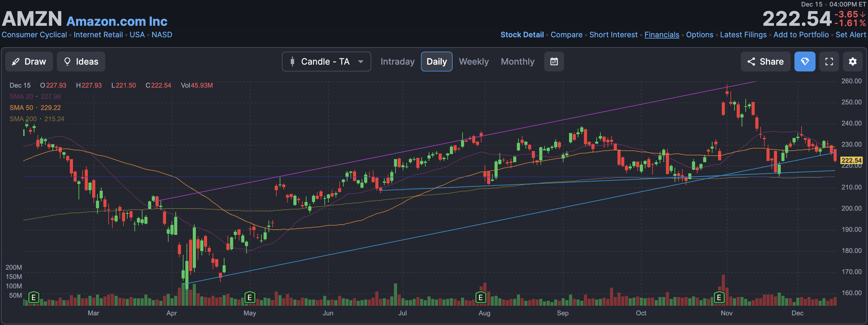Open the Latest Filings link
868x325 pixels.
click(743, 35)
